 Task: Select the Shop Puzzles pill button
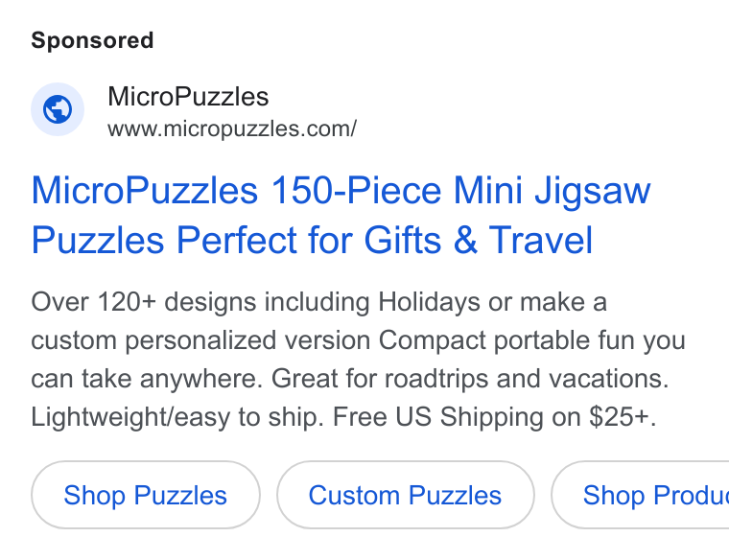click(146, 495)
